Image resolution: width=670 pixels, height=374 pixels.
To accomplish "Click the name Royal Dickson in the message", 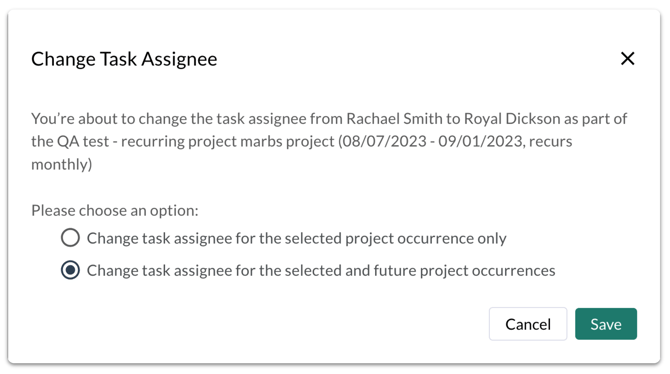I will click(x=512, y=118).
